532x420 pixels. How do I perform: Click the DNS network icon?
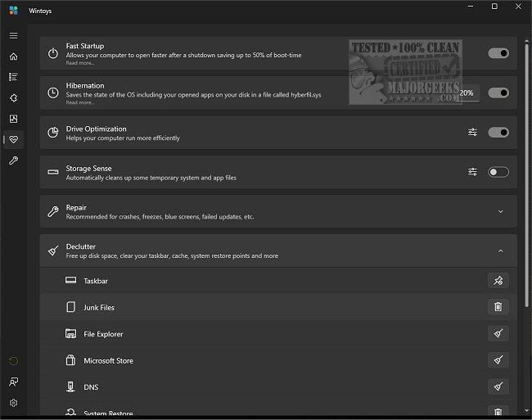pyautogui.click(x=70, y=386)
